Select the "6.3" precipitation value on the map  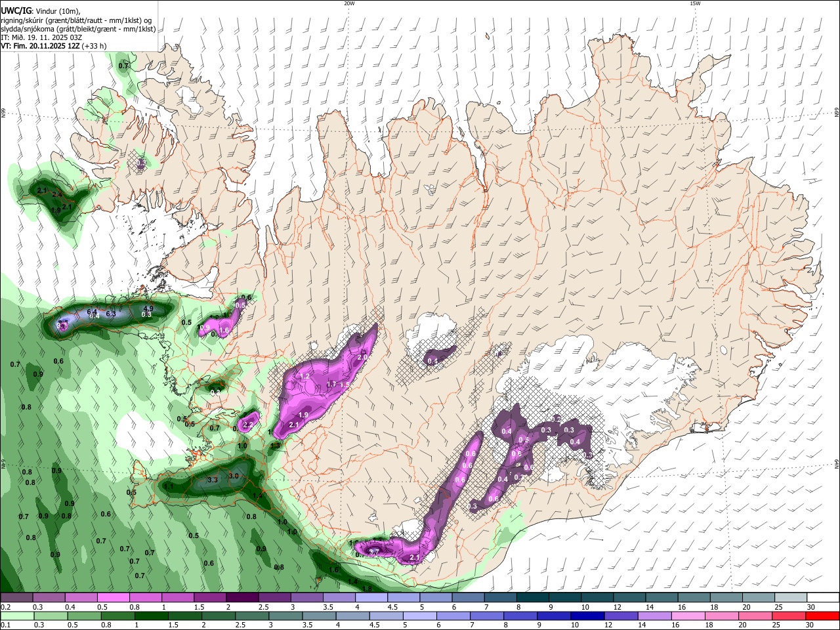tap(111, 314)
